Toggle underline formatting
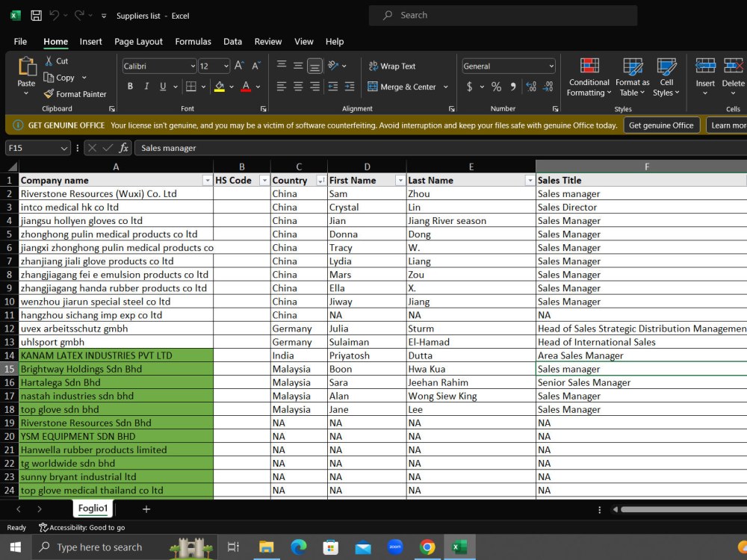Image resolution: width=747 pixels, height=560 pixels. (x=163, y=87)
